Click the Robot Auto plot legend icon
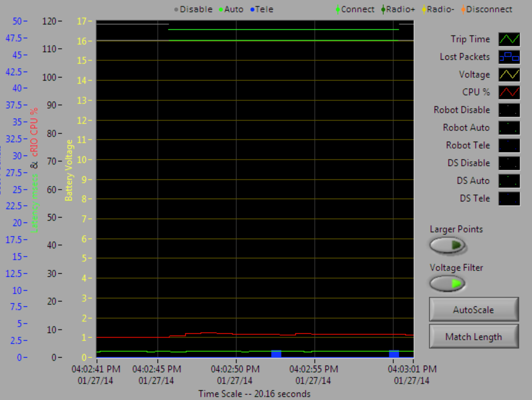532x400 pixels. 509,128
